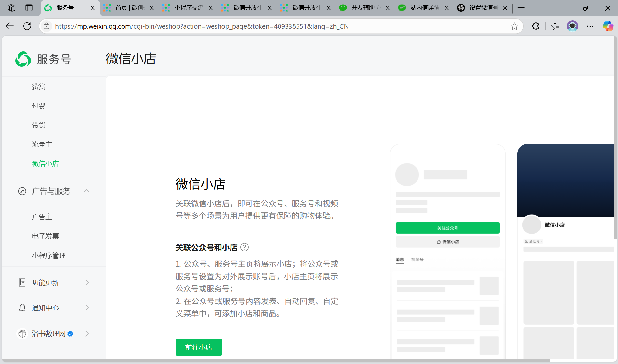Click verified badge next to 洛书数理网
The image size is (618, 364).
[70, 334]
